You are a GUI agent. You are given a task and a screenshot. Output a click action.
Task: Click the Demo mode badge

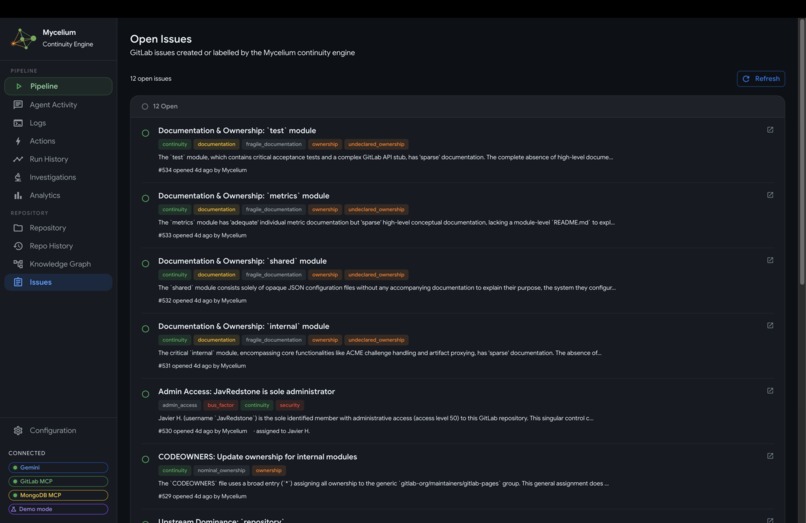pos(58,509)
